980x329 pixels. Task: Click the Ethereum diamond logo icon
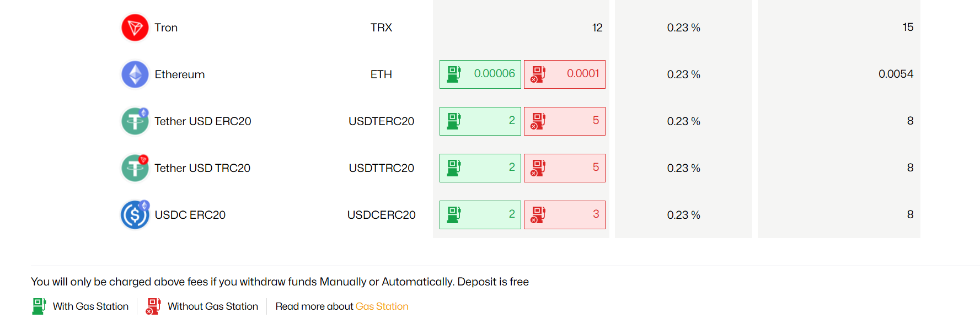point(134,74)
